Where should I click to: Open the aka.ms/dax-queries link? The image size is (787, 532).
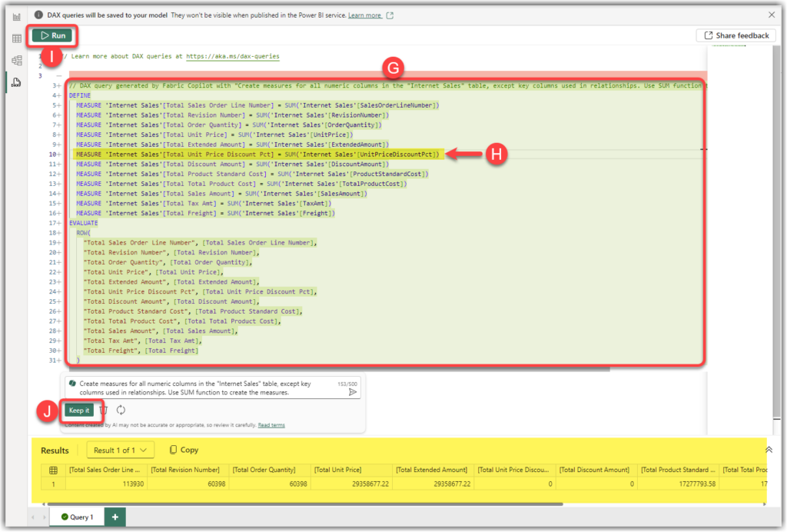(232, 56)
